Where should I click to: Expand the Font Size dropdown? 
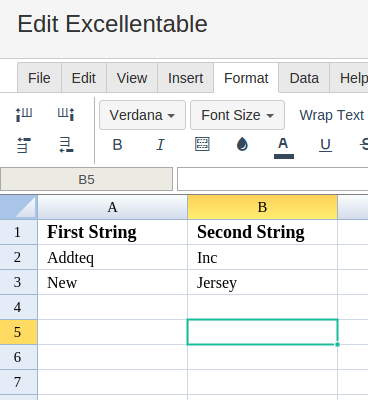[x=237, y=115]
